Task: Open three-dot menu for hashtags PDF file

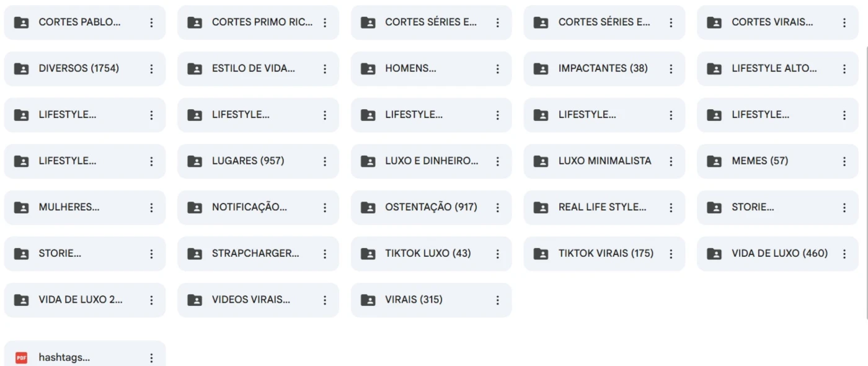Action: [x=151, y=358]
